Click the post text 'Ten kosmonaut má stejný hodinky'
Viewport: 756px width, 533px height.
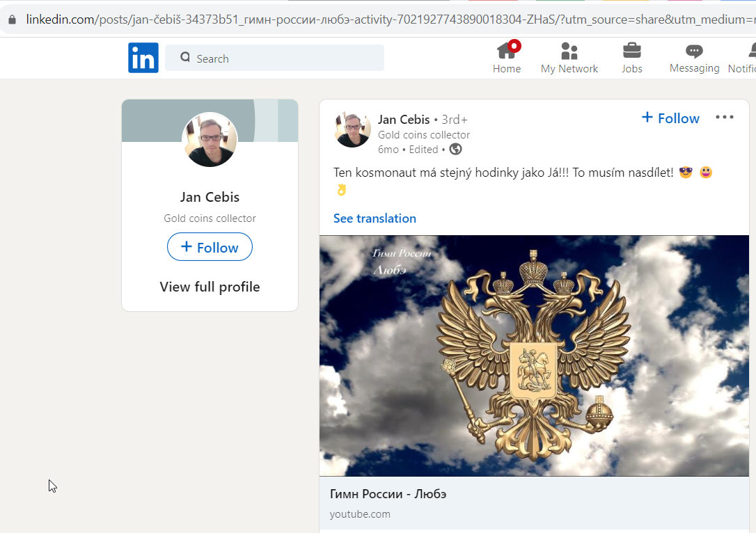426,173
